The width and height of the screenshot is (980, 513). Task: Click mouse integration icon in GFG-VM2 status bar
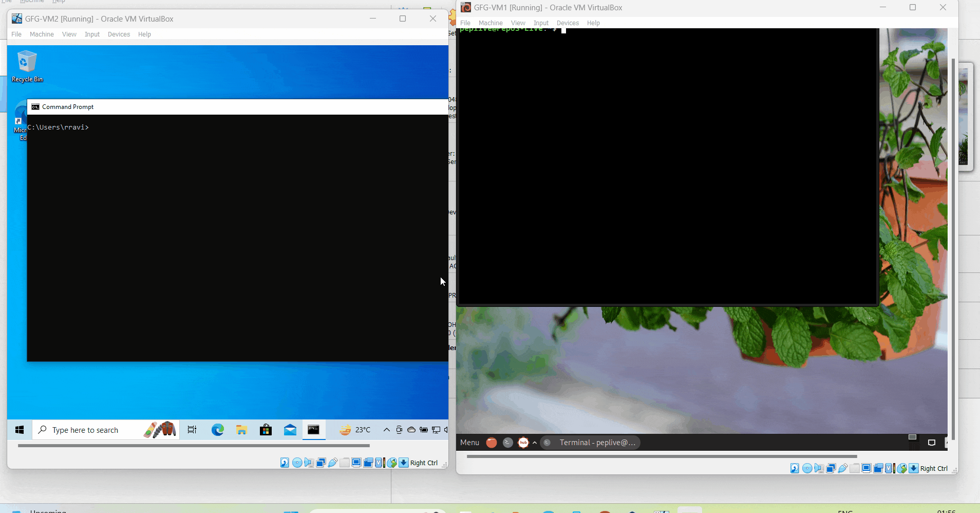pos(392,463)
